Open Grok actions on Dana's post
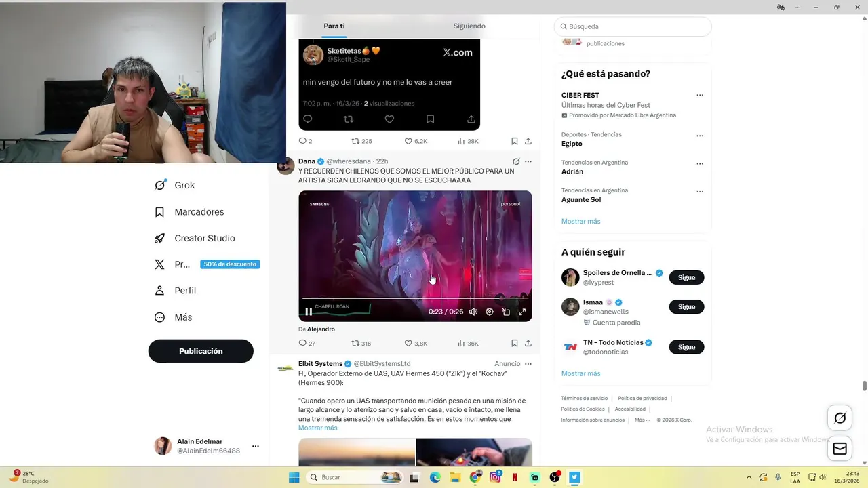Image resolution: width=868 pixels, height=488 pixels. coord(516,161)
